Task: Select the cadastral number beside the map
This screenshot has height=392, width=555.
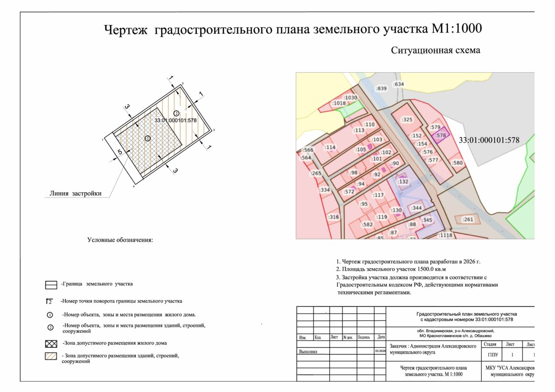Action: pyautogui.click(x=489, y=141)
